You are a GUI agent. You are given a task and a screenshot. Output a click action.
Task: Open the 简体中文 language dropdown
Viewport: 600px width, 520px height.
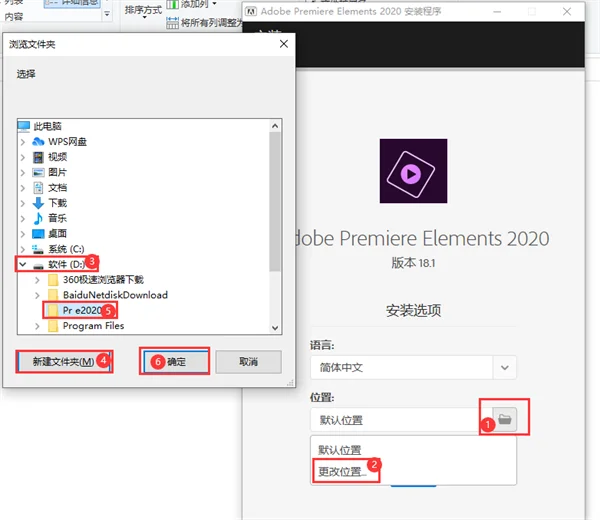(505, 368)
